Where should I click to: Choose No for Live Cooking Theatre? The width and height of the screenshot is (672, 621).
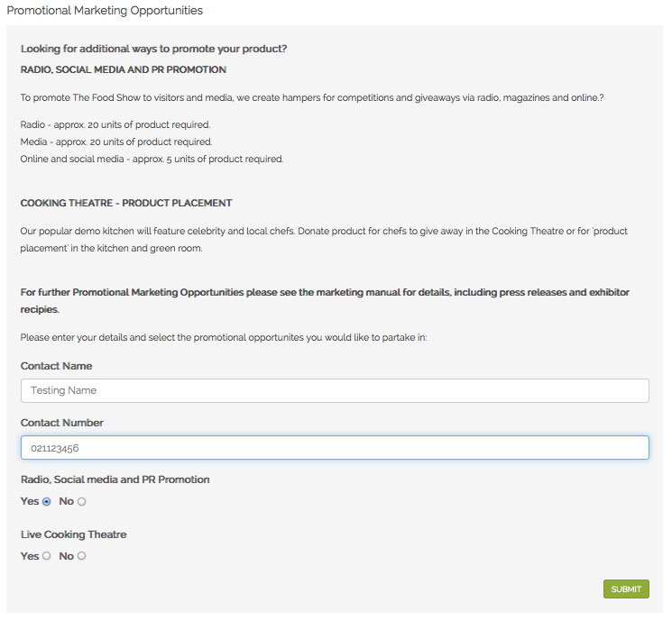pos(82,556)
